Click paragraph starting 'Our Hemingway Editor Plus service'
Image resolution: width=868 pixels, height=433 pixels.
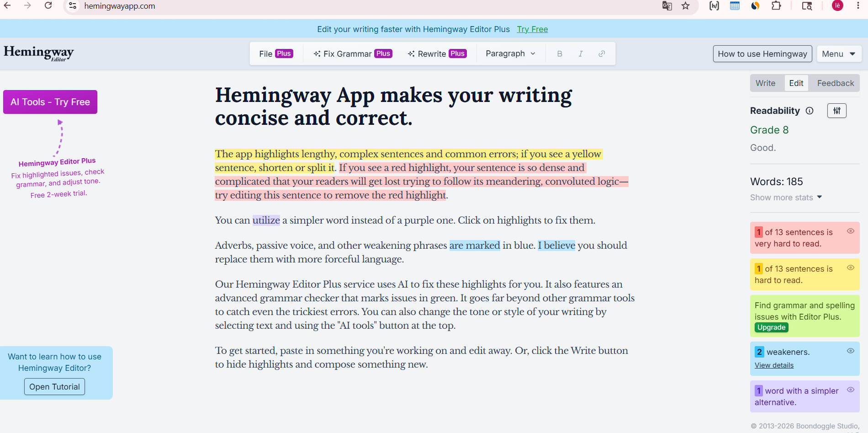[x=425, y=305]
